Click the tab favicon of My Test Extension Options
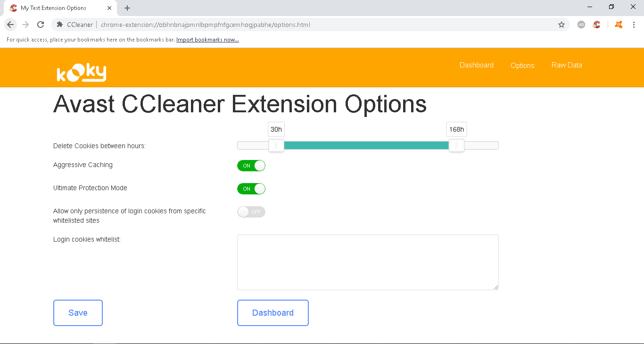Image resolution: width=644 pixels, height=344 pixels. tap(13, 8)
